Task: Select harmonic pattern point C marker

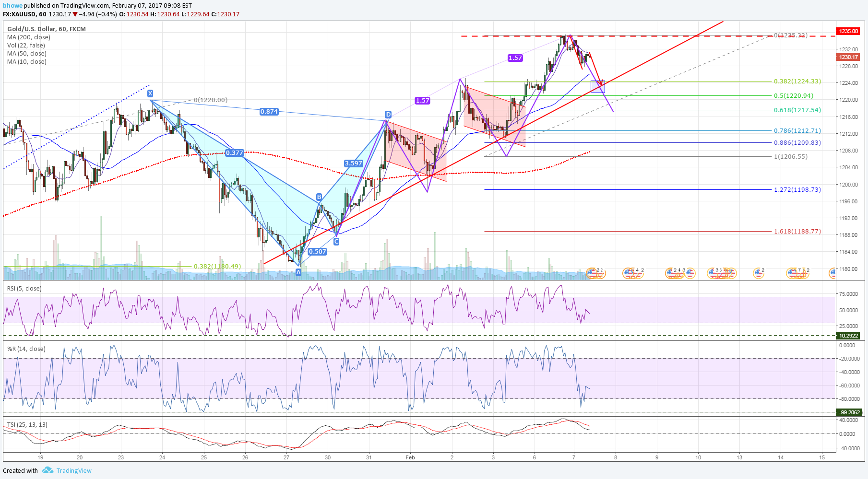Action: 336,241
